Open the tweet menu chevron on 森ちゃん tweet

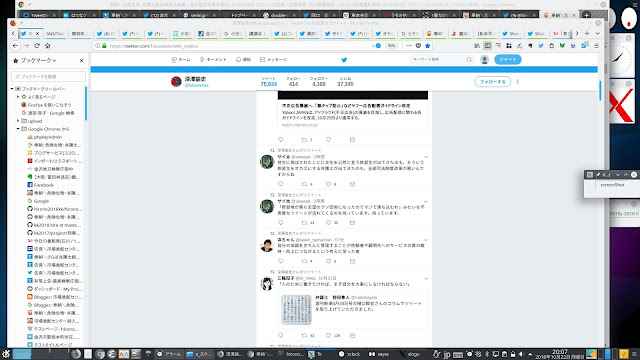(x=426, y=240)
